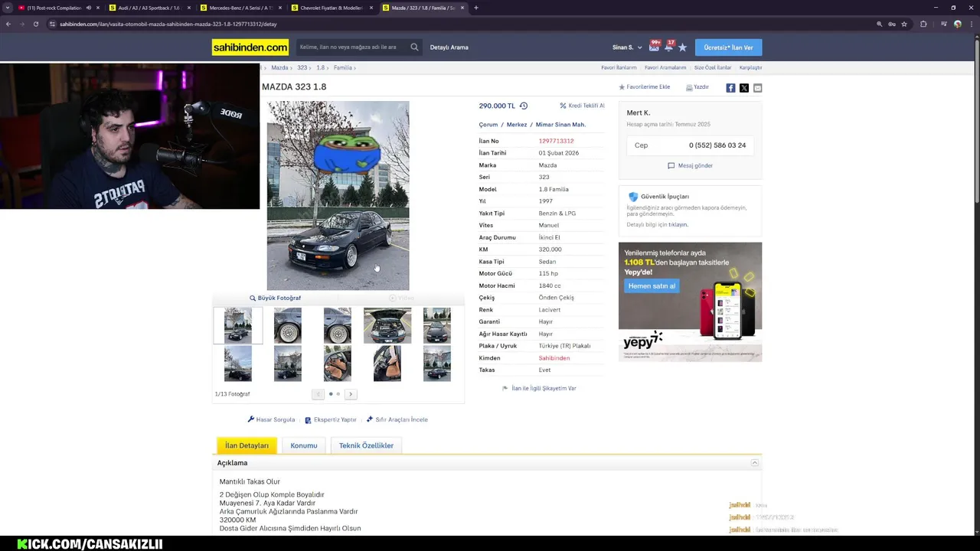
Task: Open Ekspertiz Yaptır link
Action: pos(331,419)
